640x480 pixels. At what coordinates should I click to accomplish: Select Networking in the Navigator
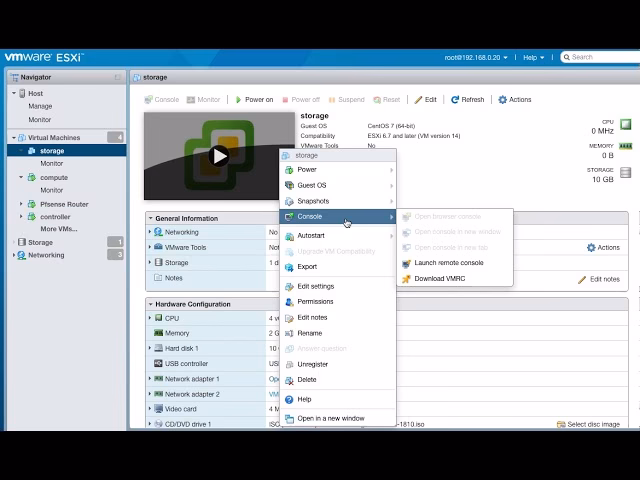(x=46, y=255)
